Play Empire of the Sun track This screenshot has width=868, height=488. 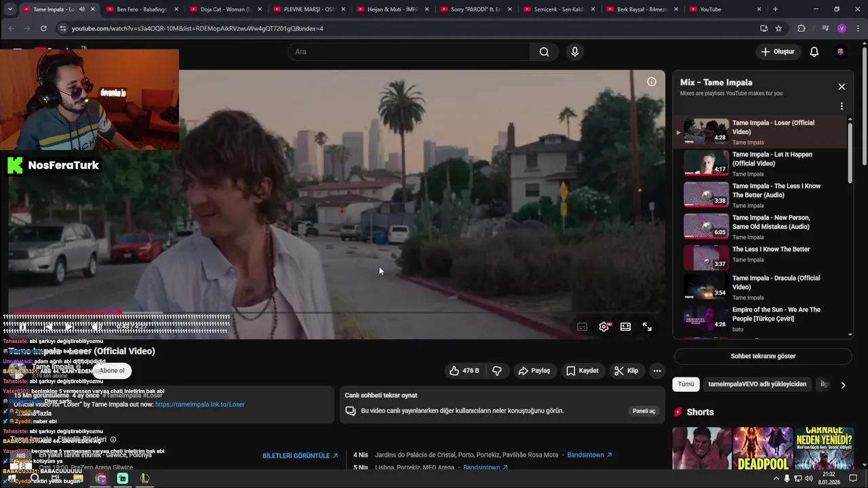pyautogui.click(x=760, y=319)
